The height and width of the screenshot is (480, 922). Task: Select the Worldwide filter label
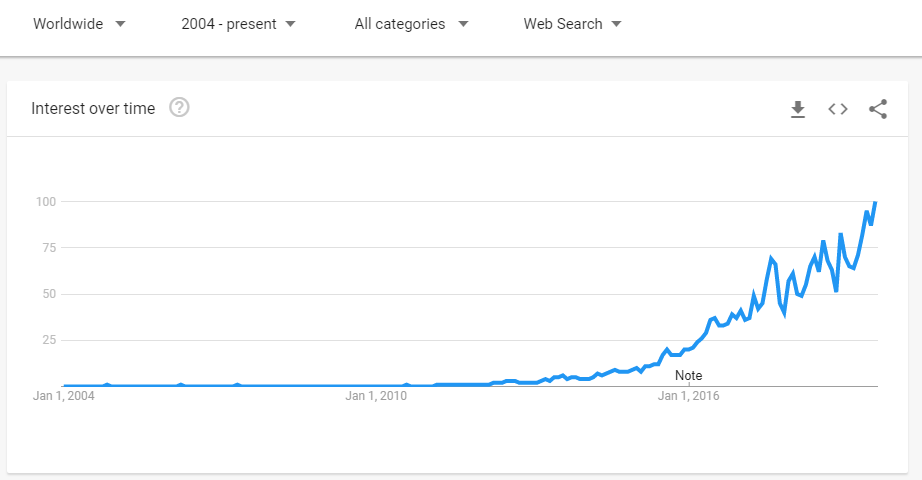[68, 24]
